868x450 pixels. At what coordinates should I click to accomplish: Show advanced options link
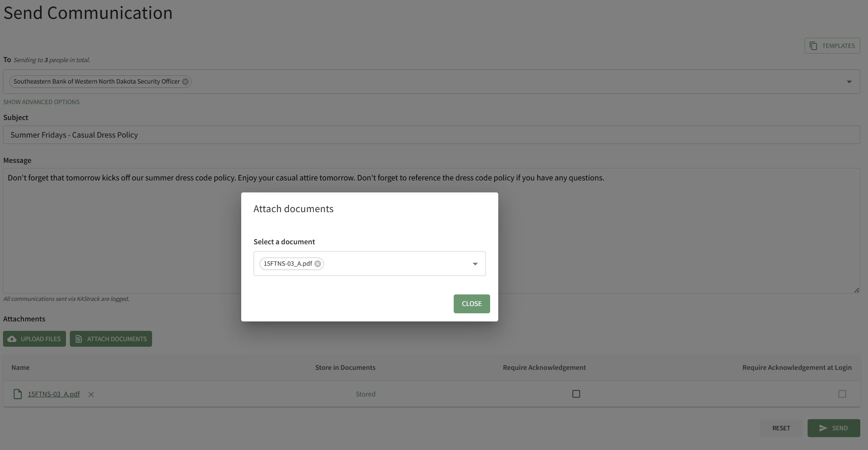point(42,102)
